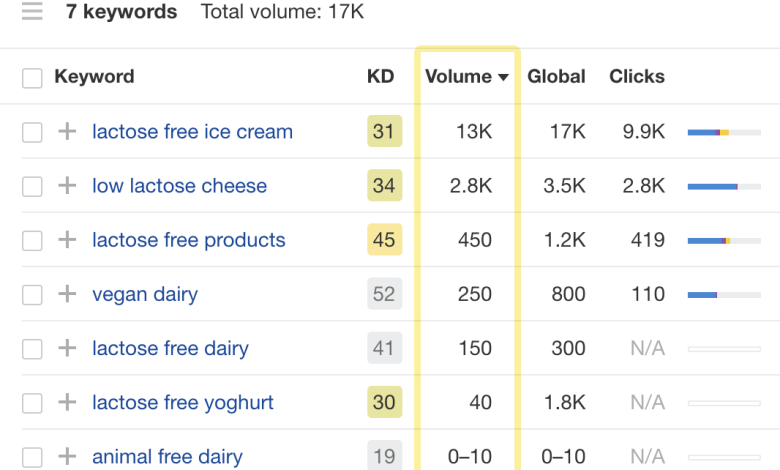Viewport: 780px width, 470px height.
Task: Click the Keyword column header
Action: pyautogui.click(x=94, y=76)
